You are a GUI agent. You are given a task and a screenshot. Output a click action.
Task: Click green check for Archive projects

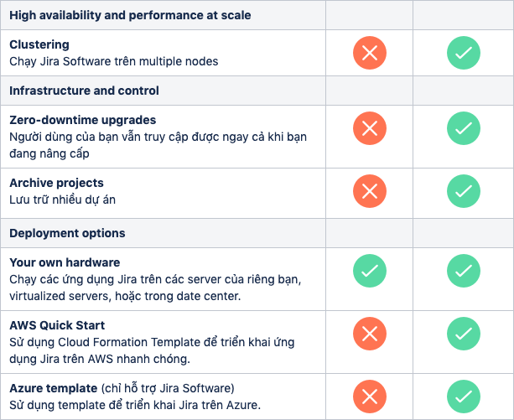point(464,191)
